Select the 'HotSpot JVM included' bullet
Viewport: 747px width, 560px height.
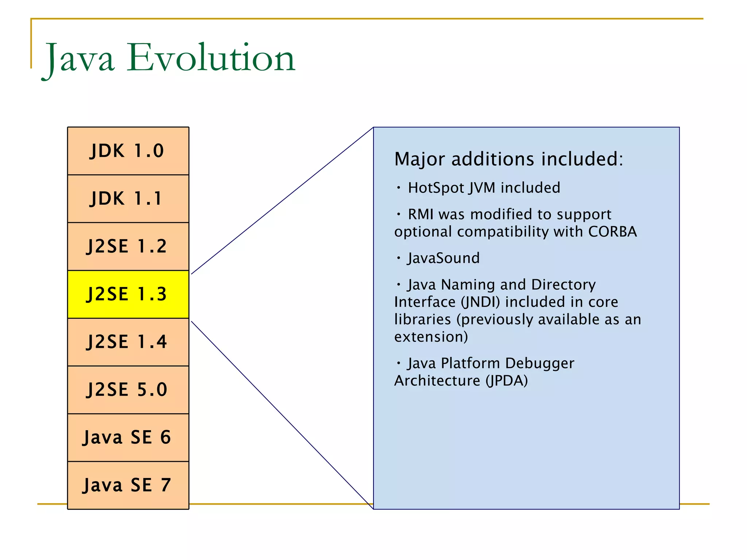point(478,188)
